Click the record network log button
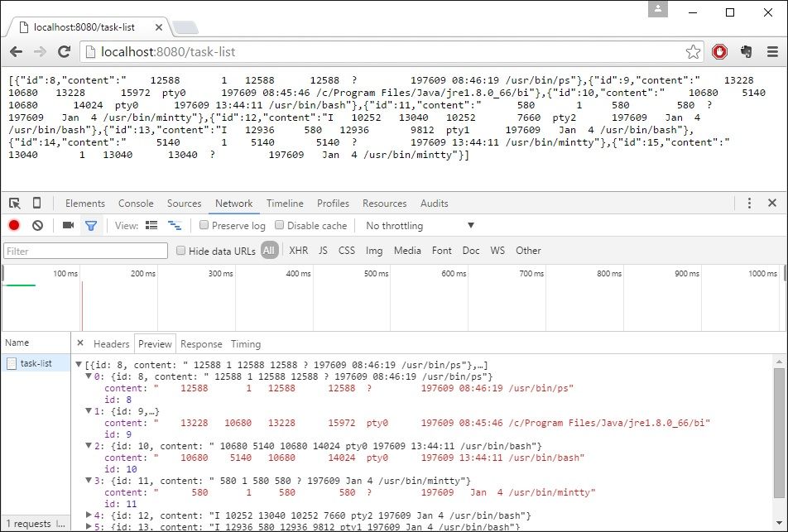 (x=14, y=226)
